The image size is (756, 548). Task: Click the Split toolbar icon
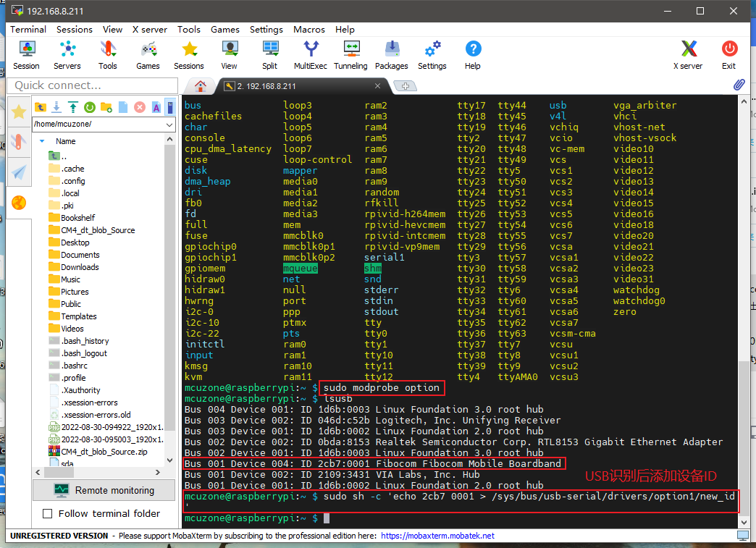[270, 56]
